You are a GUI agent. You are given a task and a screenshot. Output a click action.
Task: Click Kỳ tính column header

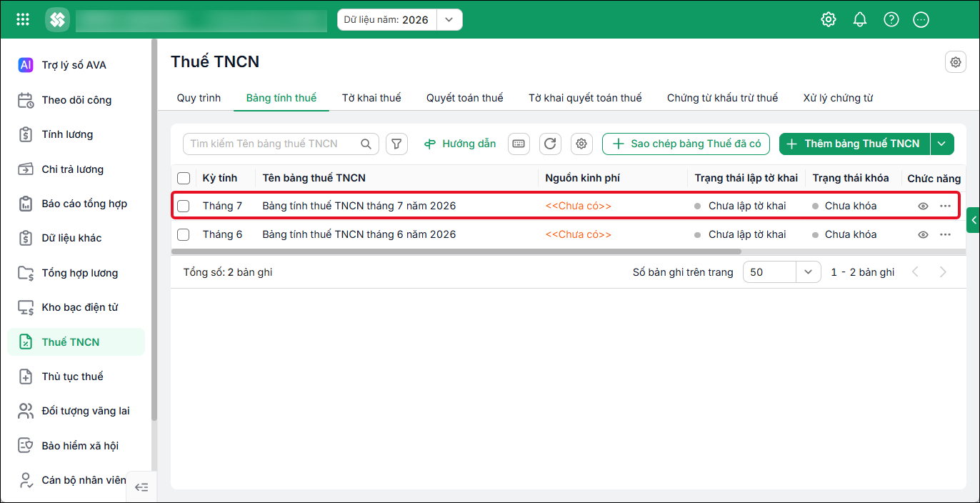click(x=220, y=178)
